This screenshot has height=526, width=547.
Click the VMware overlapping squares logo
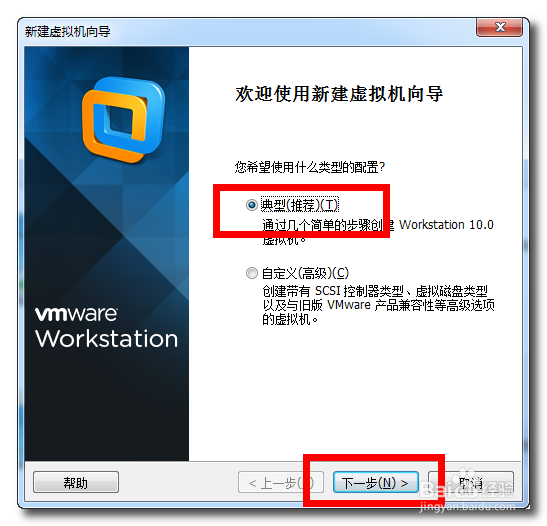[123, 120]
